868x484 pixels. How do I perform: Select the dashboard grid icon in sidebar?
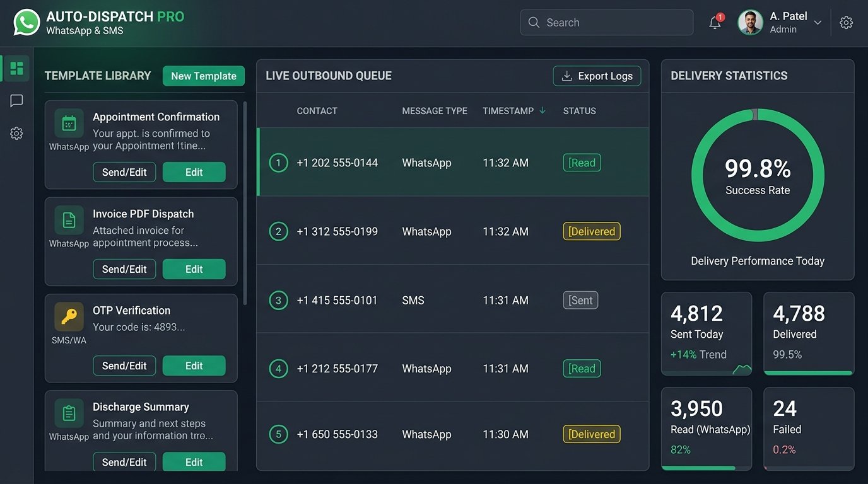pyautogui.click(x=16, y=68)
